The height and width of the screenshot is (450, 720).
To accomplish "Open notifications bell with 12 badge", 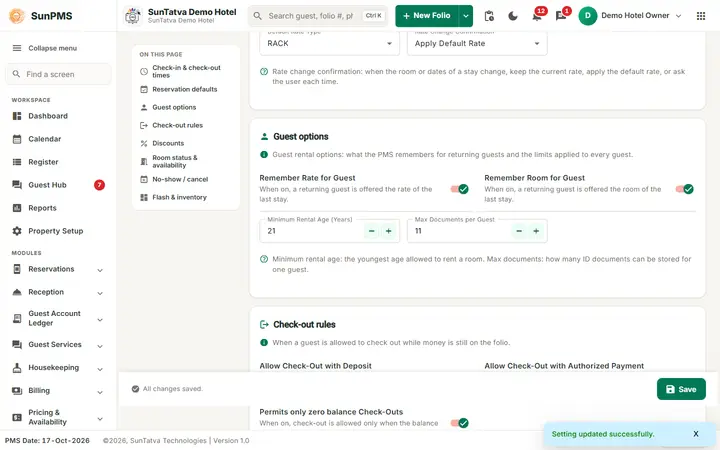I will 537,16.
